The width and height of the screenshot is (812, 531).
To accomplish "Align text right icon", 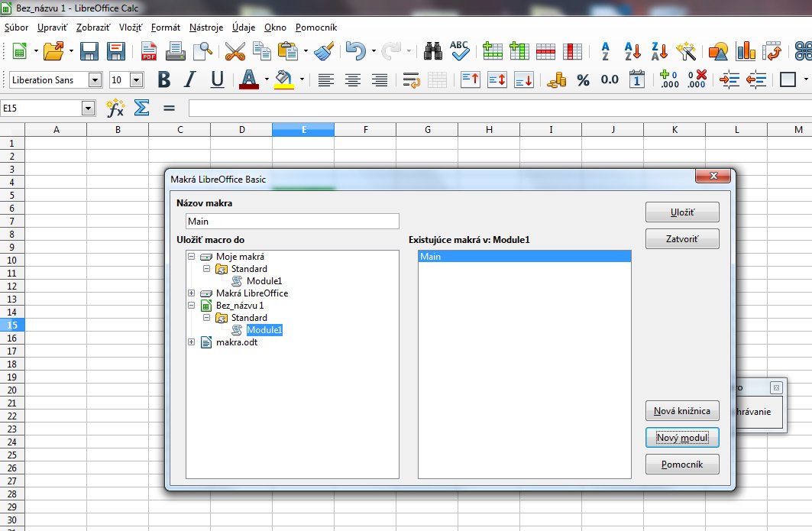I will coord(380,79).
